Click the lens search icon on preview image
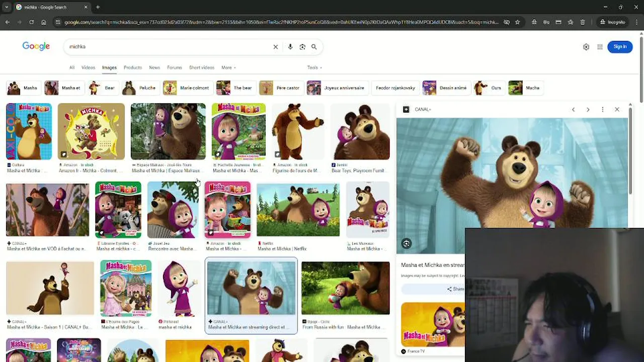 click(x=407, y=244)
